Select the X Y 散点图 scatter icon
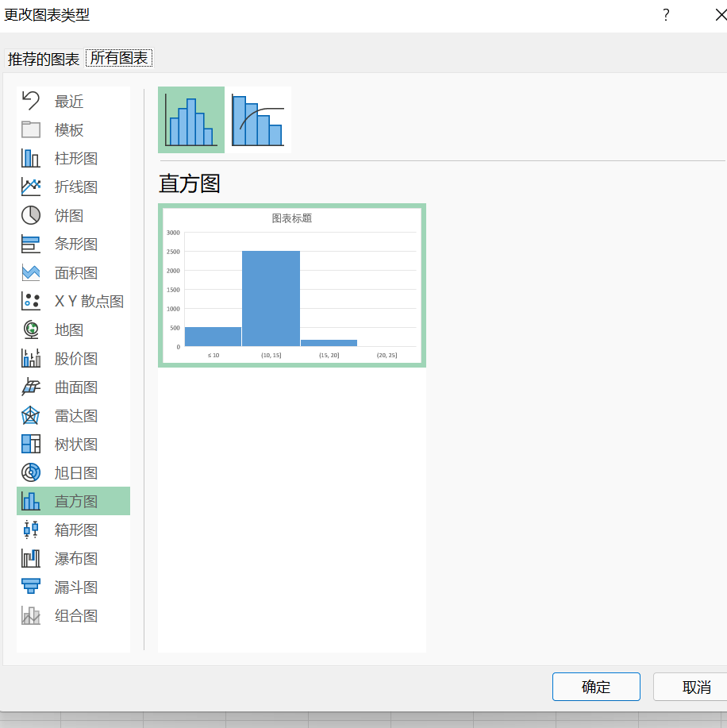 (x=31, y=302)
